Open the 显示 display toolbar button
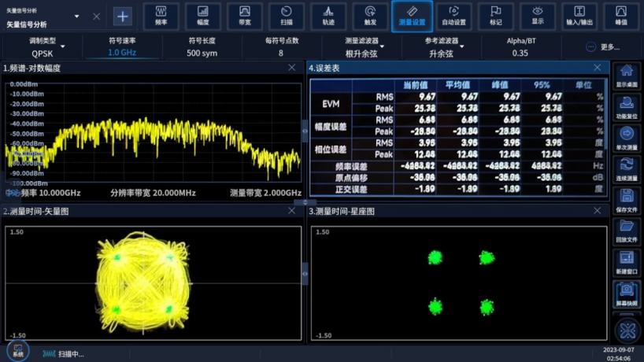Image resolution: width=644 pixels, height=362 pixels. pos(538,16)
